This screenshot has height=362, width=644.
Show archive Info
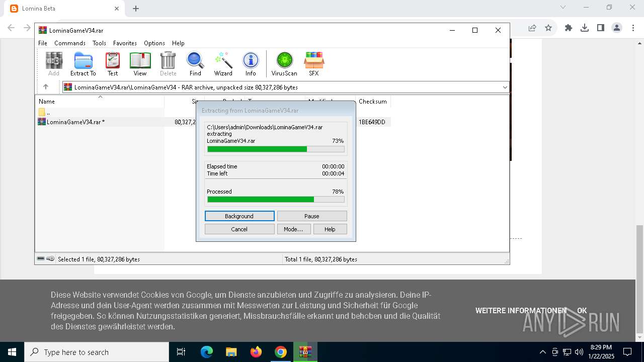coord(251,64)
